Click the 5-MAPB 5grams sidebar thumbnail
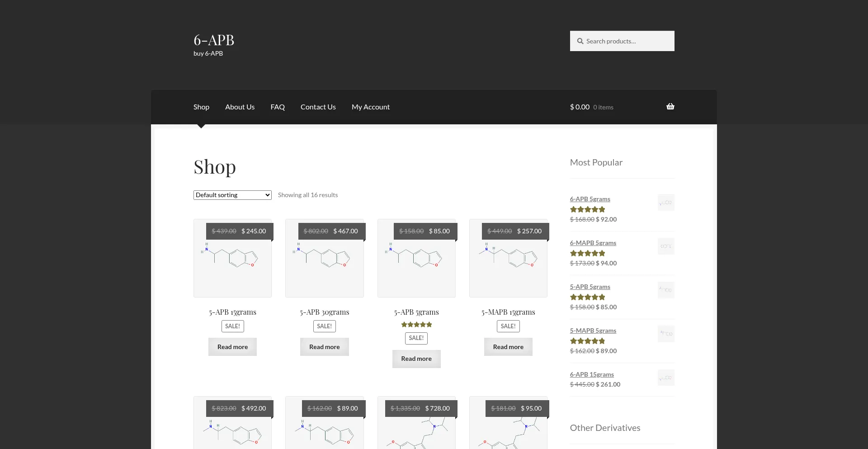868x449 pixels. (666, 334)
